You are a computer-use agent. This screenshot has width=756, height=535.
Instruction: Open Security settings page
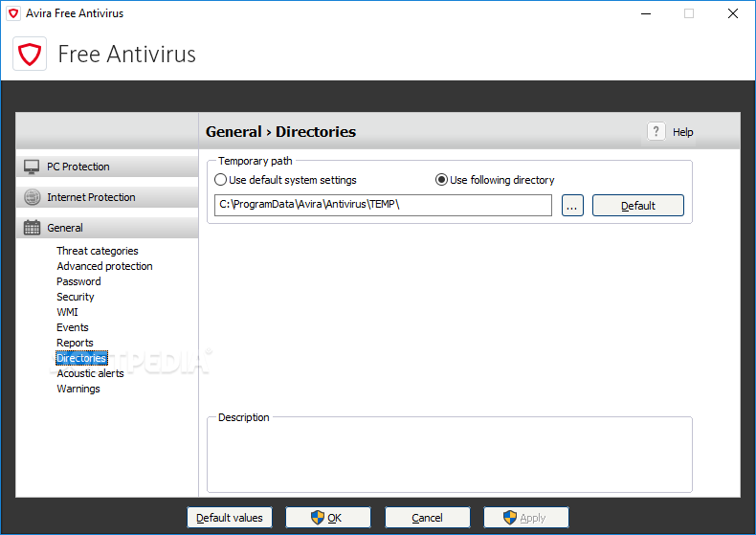point(76,297)
